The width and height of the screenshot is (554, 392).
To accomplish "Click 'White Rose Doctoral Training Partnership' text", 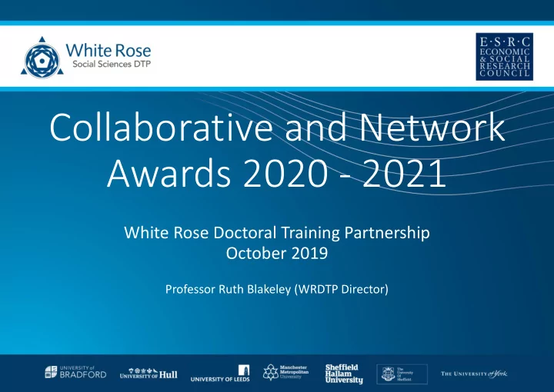I will point(277,233).
